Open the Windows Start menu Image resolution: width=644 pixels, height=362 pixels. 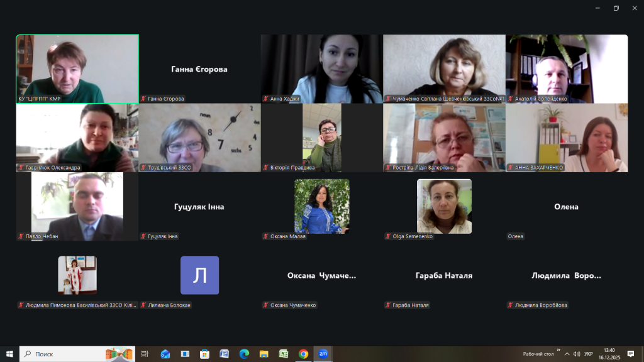click(9, 354)
